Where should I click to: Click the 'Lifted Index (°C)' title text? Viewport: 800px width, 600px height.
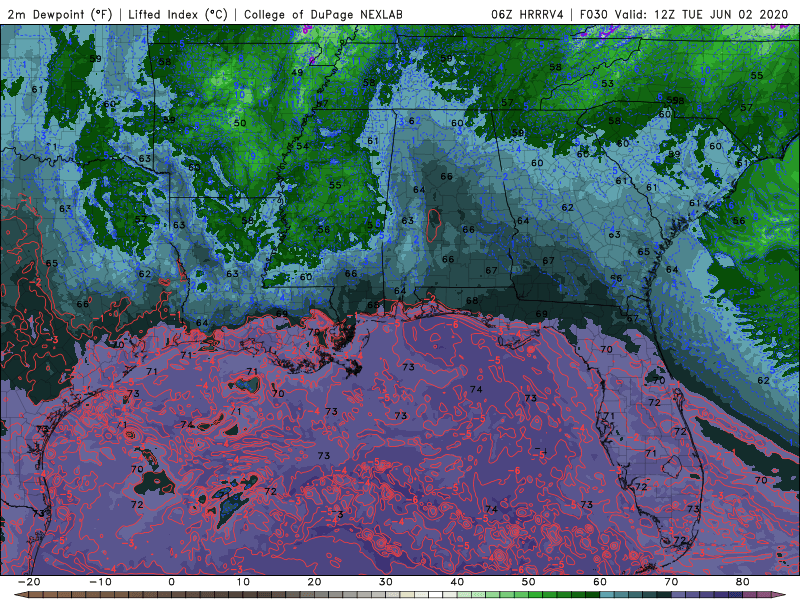pos(178,15)
